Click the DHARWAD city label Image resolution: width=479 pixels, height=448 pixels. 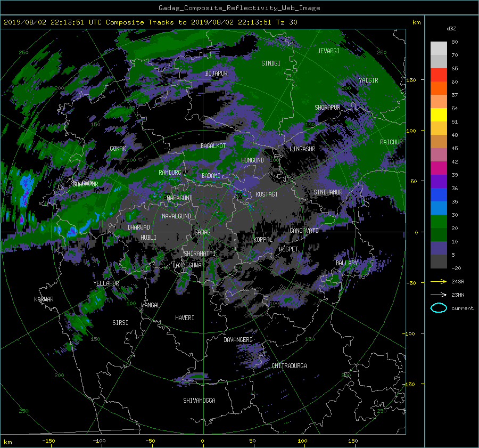click(x=139, y=227)
